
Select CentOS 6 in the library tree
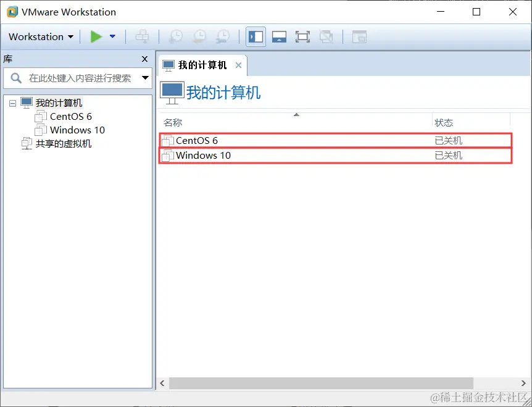(x=70, y=117)
